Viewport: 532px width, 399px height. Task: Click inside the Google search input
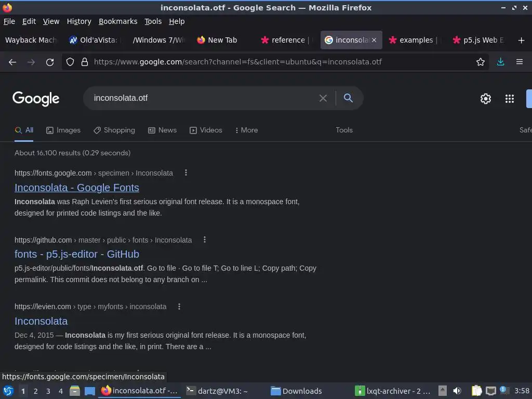[x=204, y=98]
